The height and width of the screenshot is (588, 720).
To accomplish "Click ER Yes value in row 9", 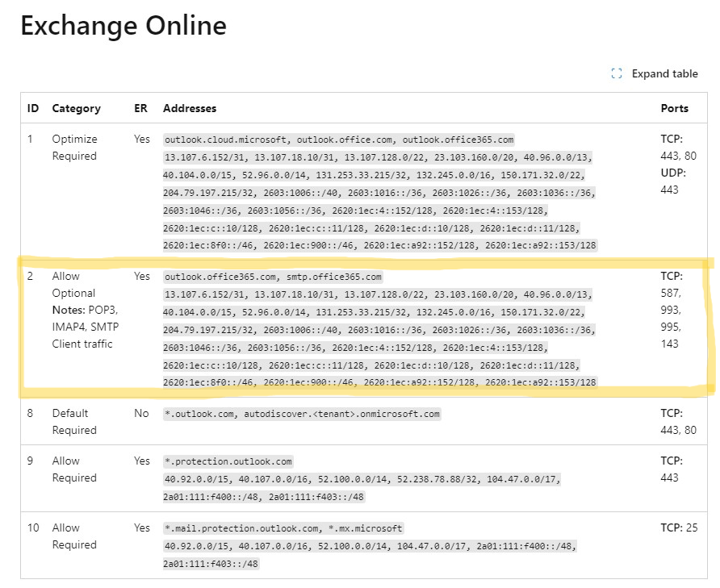I will [x=142, y=461].
